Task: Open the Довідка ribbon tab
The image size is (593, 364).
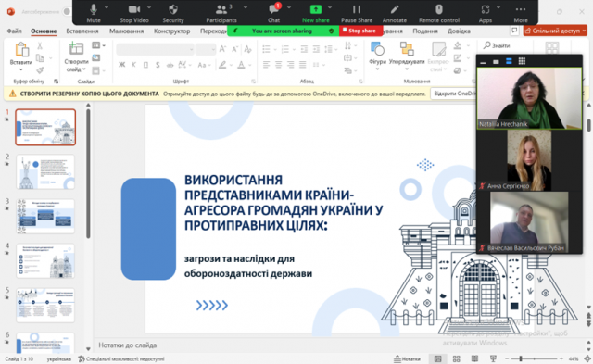Action: (459, 31)
